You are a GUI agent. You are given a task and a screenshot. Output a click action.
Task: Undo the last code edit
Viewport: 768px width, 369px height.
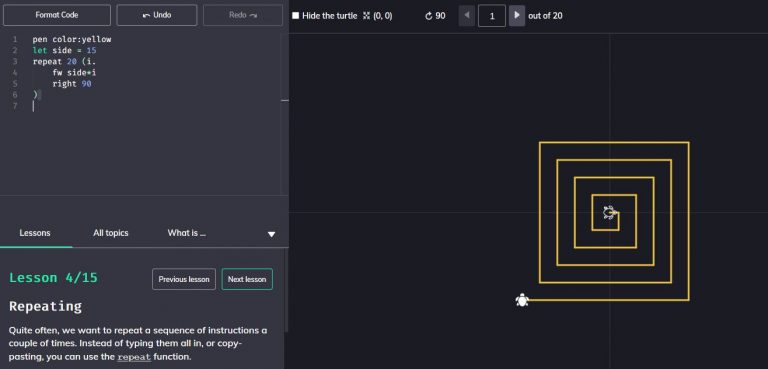pyautogui.click(x=157, y=15)
